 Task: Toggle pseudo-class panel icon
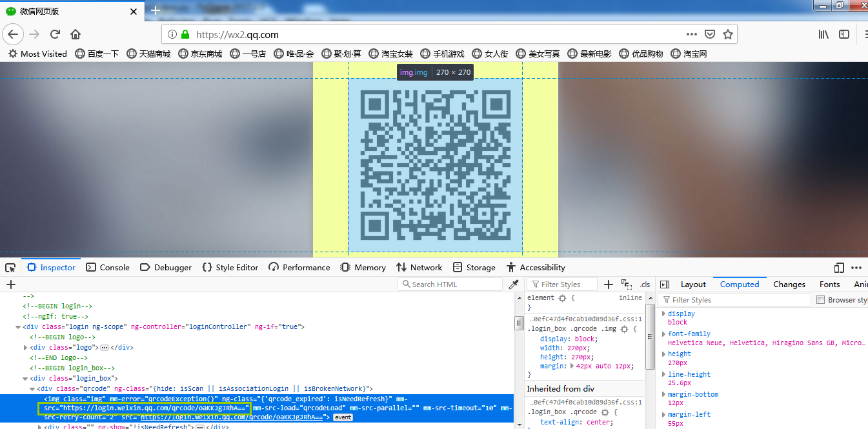[x=626, y=284]
